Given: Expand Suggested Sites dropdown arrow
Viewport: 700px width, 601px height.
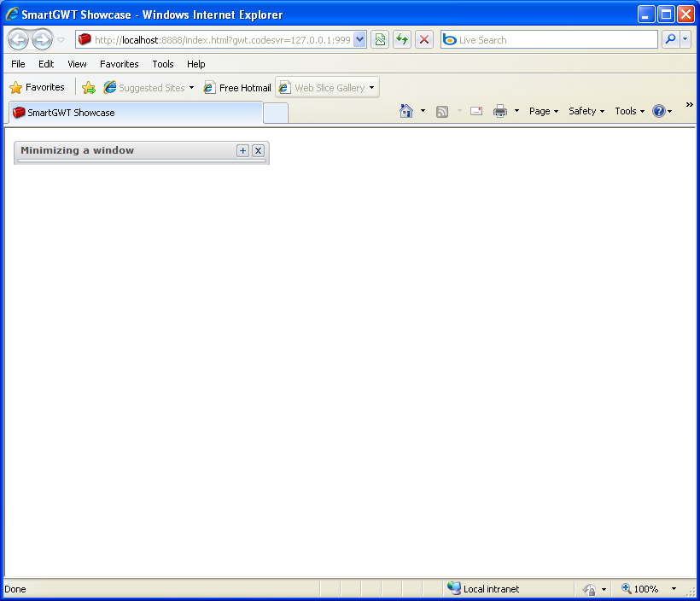Looking at the screenshot, I should point(191,88).
